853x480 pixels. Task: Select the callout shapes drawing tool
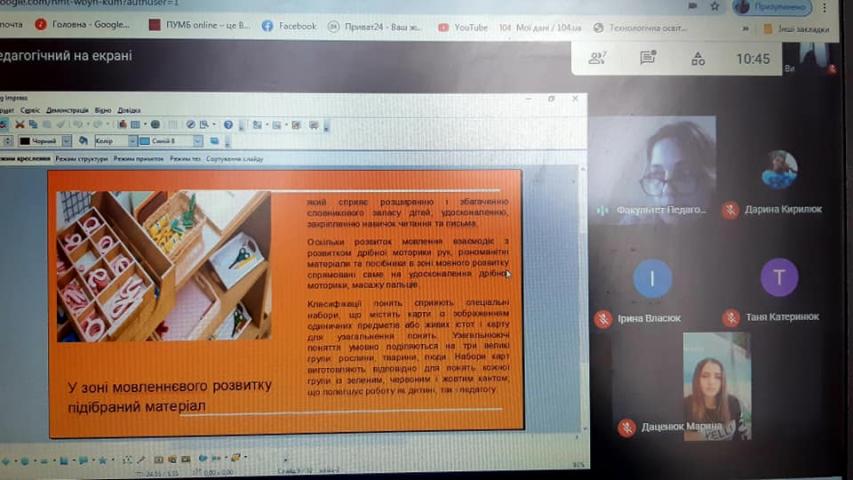pyautogui.click(x=83, y=460)
